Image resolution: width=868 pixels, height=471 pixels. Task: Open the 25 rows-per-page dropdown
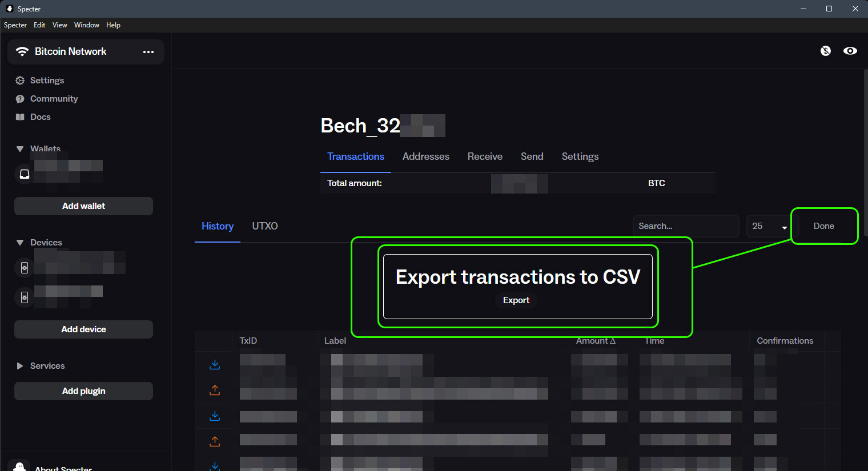pyautogui.click(x=769, y=226)
